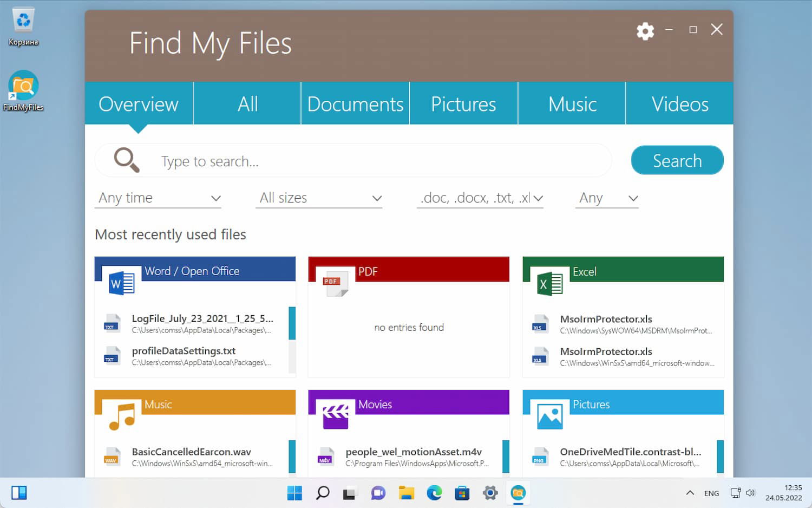Open the settings gear icon

(x=645, y=31)
